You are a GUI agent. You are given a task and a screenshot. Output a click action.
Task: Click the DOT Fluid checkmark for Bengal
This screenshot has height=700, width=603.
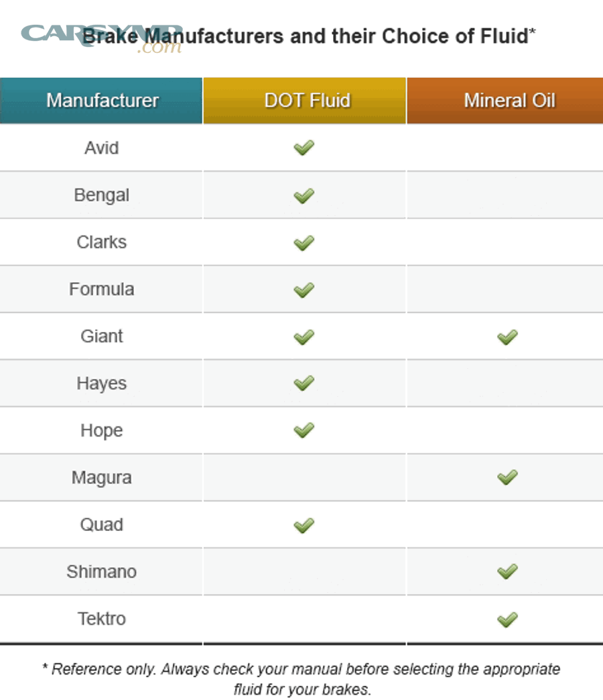(304, 195)
